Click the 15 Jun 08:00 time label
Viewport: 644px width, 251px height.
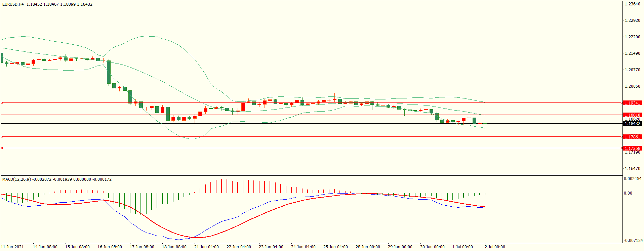[77, 247]
